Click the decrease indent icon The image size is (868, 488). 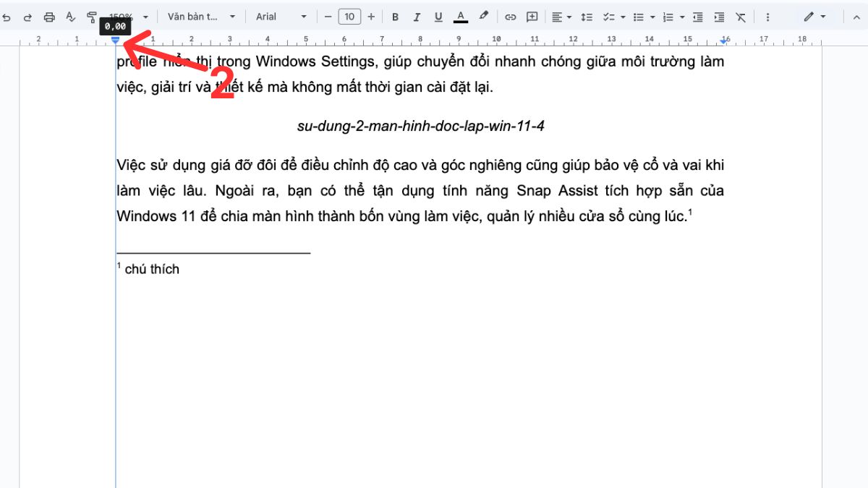(697, 17)
